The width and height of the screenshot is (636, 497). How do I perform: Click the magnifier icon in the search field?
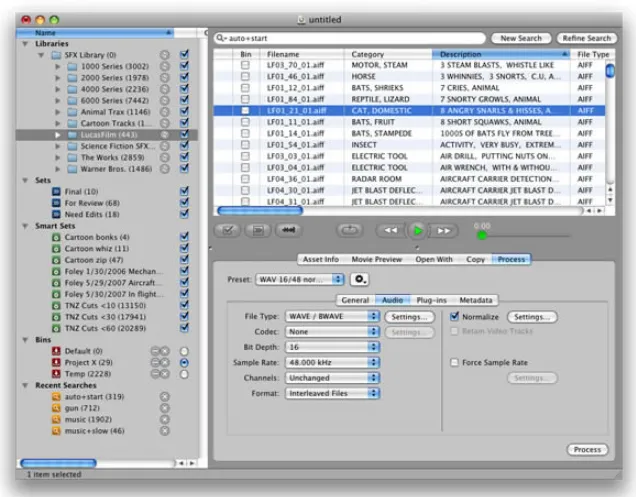221,38
